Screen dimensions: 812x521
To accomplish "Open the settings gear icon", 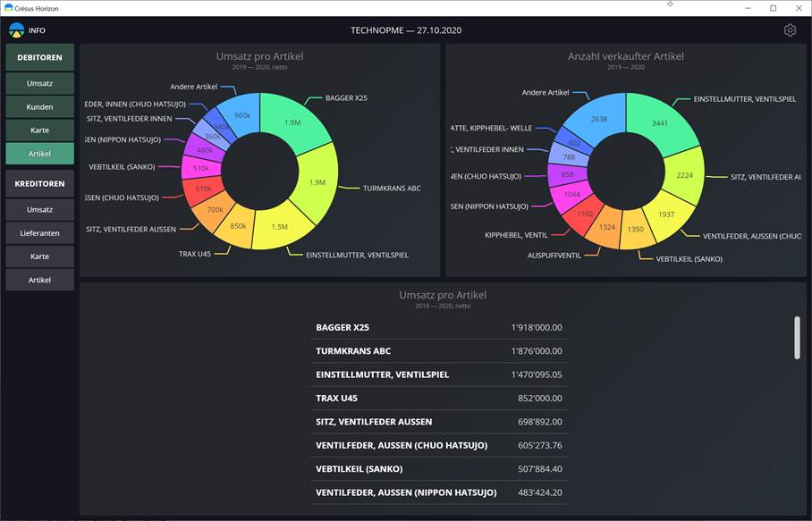I will [790, 30].
